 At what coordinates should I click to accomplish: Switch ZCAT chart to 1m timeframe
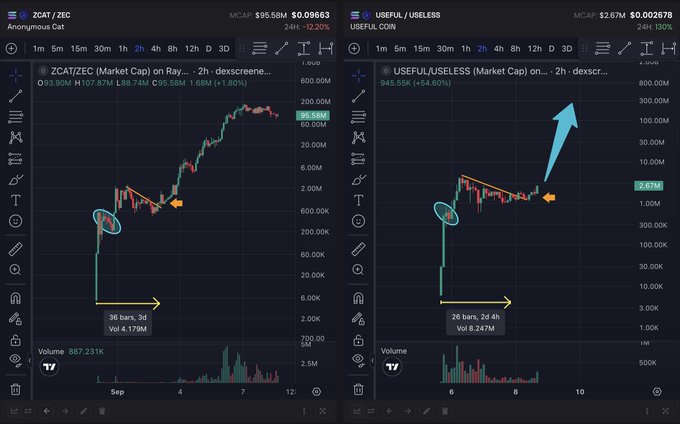39,49
